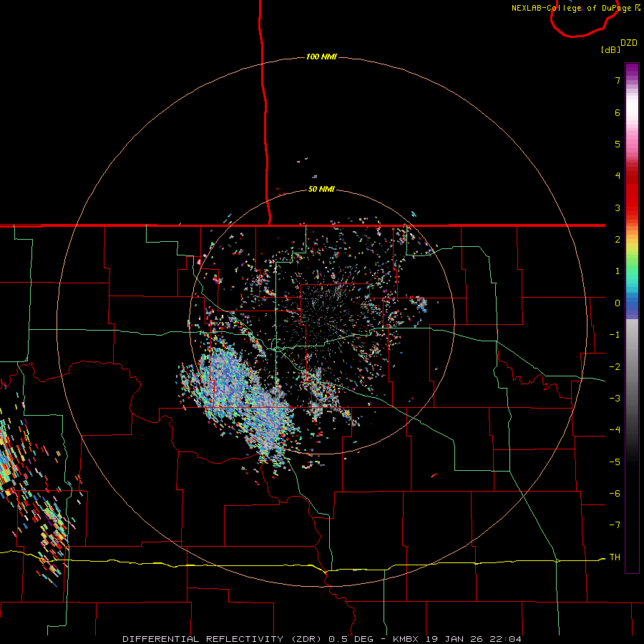Click the '-5' label on the color scale
644x644 pixels.
pos(615,462)
